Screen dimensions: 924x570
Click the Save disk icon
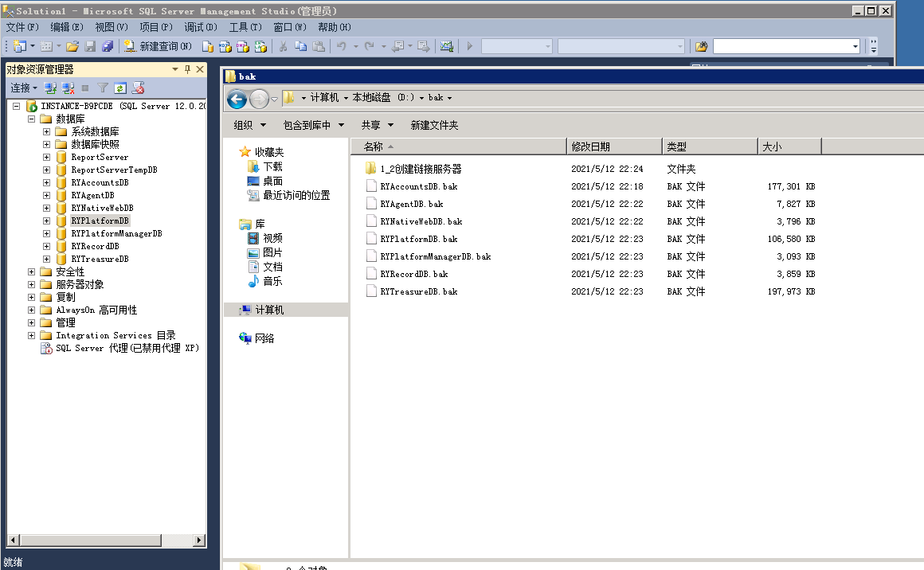(90, 46)
